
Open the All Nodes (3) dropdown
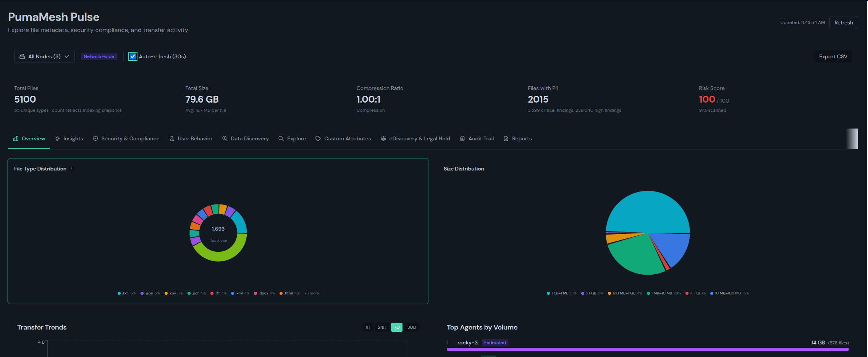(x=44, y=56)
